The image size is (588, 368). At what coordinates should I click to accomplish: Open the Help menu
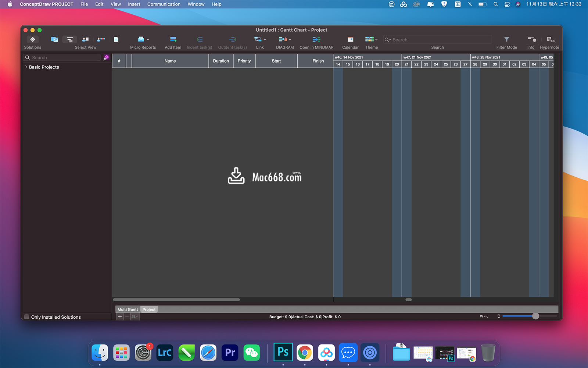(216, 4)
